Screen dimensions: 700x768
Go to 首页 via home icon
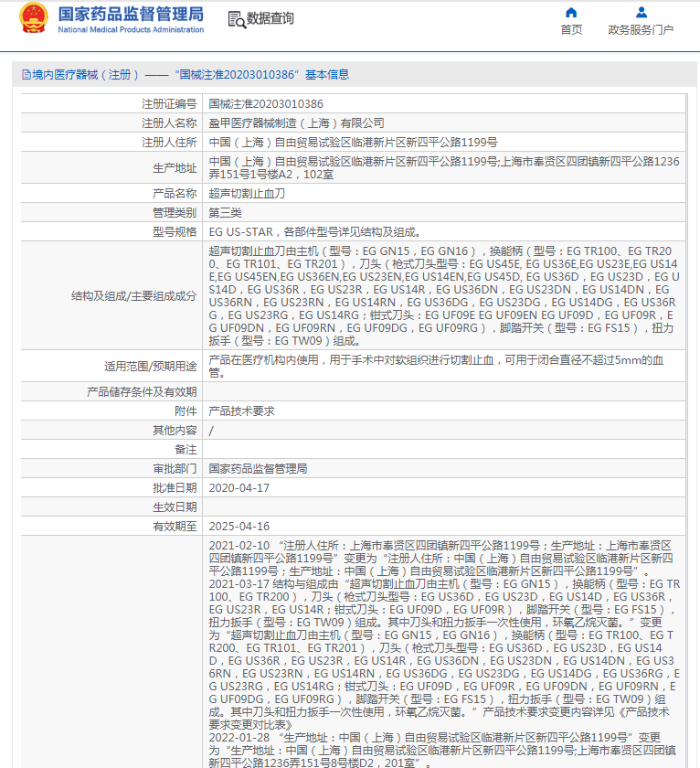(571, 12)
